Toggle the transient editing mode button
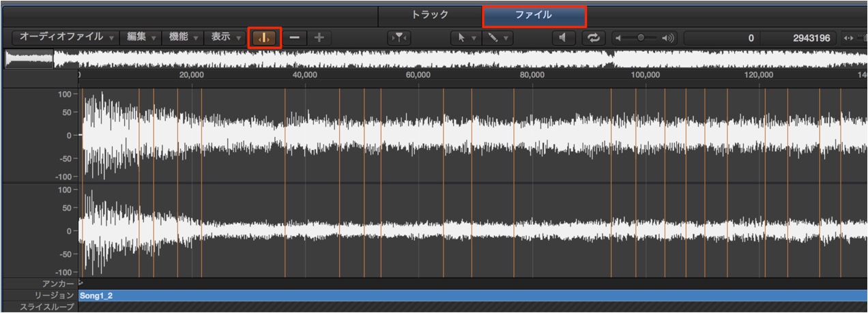868x313 pixels. click(x=264, y=38)
